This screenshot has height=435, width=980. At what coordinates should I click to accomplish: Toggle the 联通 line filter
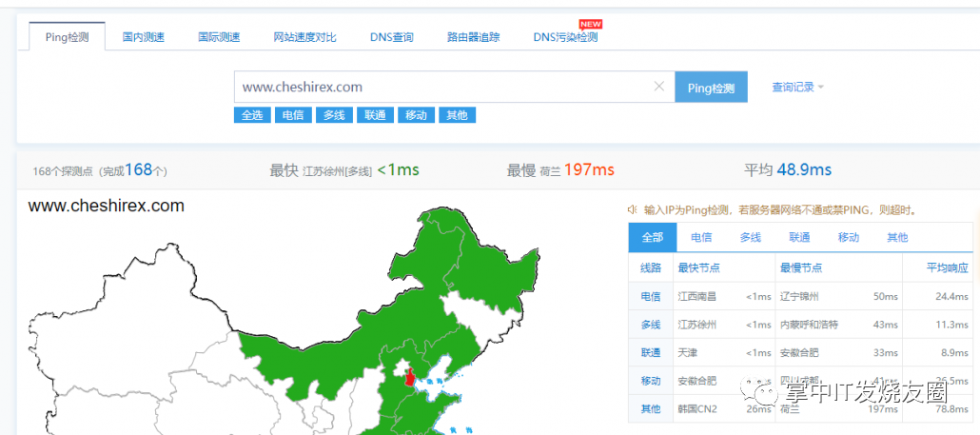tap(374, 115)
